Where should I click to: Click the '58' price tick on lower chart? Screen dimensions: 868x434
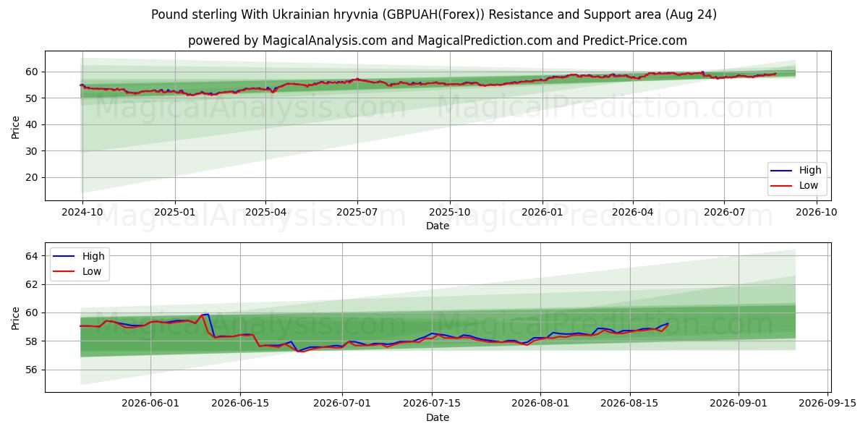[33, 341]
